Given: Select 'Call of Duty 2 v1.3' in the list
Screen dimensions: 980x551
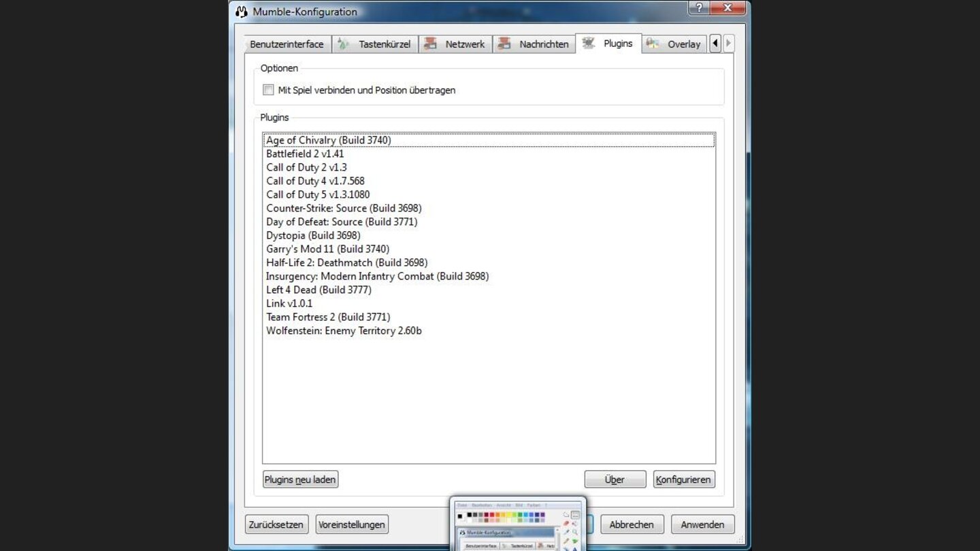Looking at the screenshot, I should click(x=489, y=167).
